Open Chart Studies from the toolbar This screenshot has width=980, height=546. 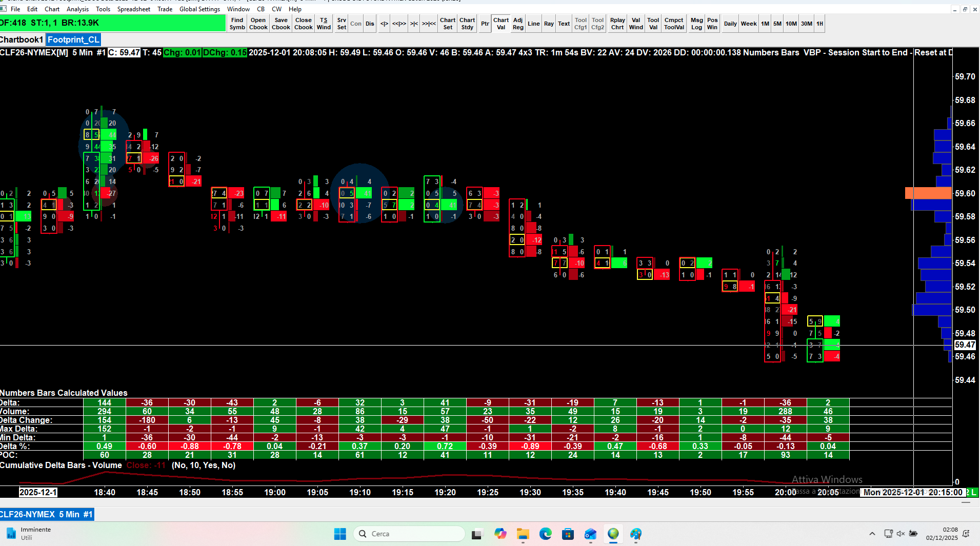point(467,24)
